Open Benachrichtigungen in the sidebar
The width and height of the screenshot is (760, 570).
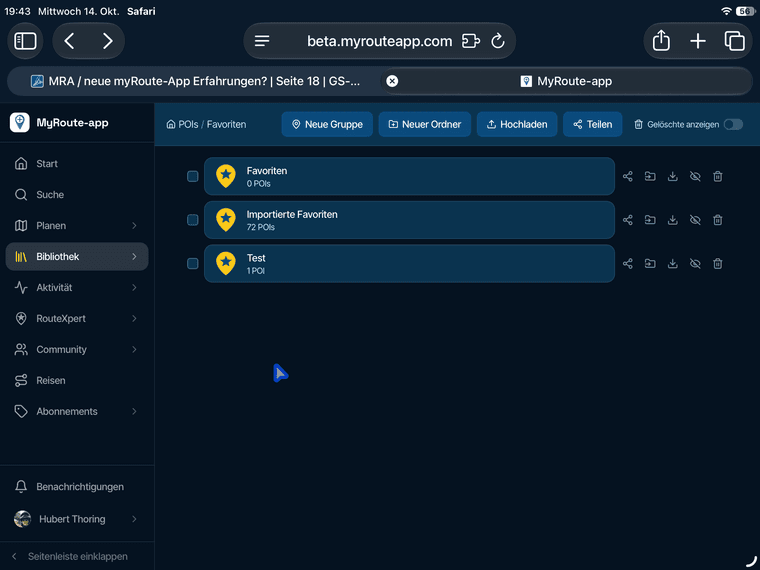click(x=77, y=487)
